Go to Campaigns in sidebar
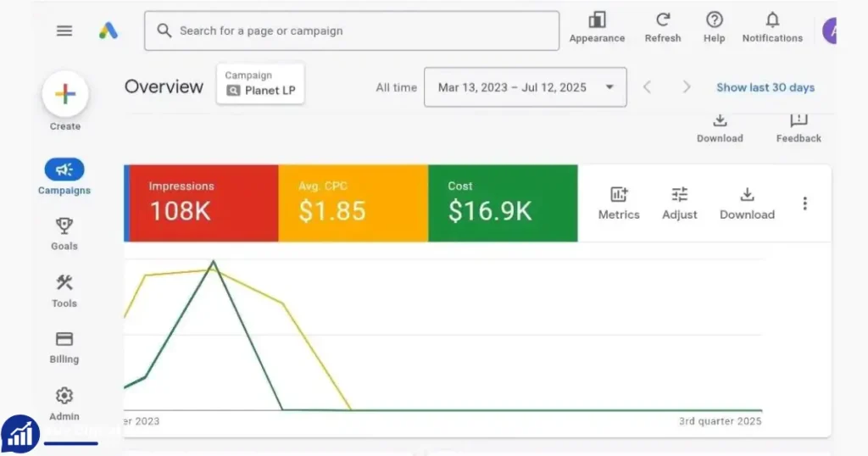This screenshot has height=456, width=868. pos(64,177)
